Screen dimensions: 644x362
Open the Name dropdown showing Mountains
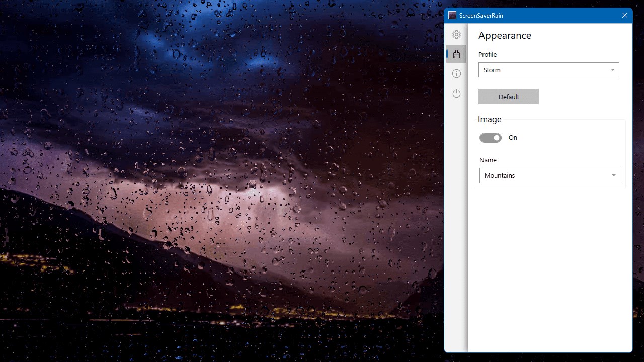point(549,175)
